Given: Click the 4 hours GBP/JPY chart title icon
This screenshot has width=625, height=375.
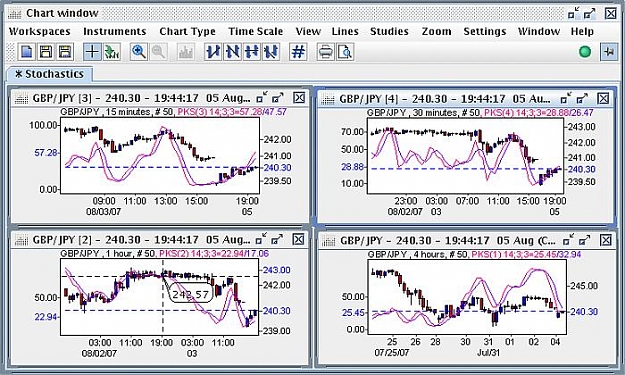Looking at the screenshot, I should point(329,240).
